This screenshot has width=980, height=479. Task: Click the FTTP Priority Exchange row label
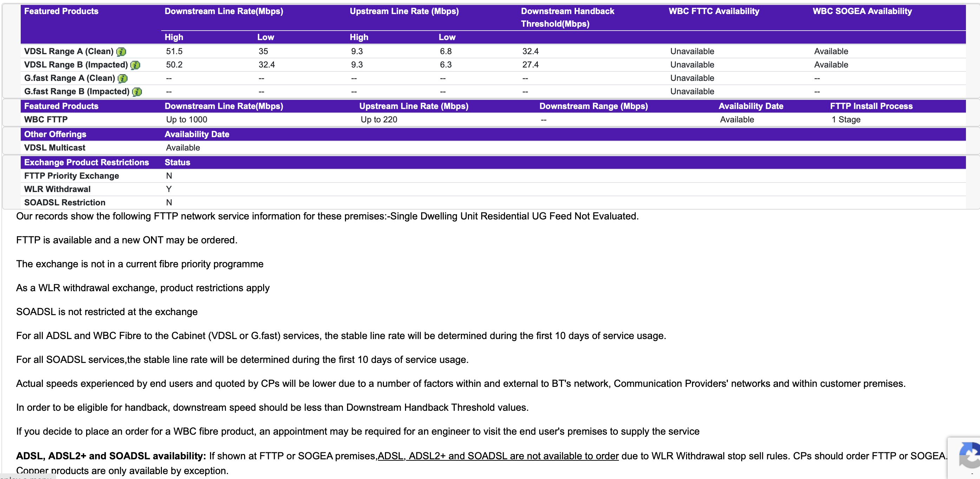[x=71, y=176]
